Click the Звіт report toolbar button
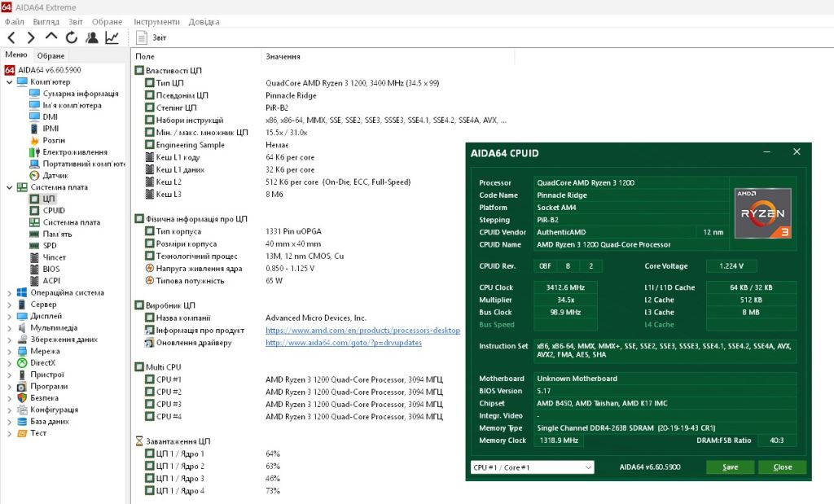This screenshot has width=834, height=504. [151, 37]
